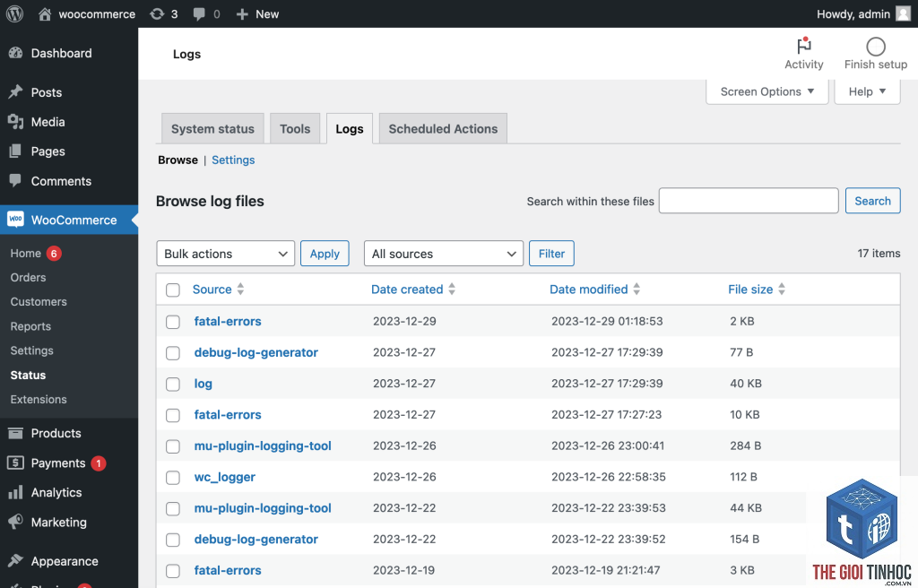The height and width of the screenshot is (588, 918).
Task: Sort by File size arrows
Action: 782,289
